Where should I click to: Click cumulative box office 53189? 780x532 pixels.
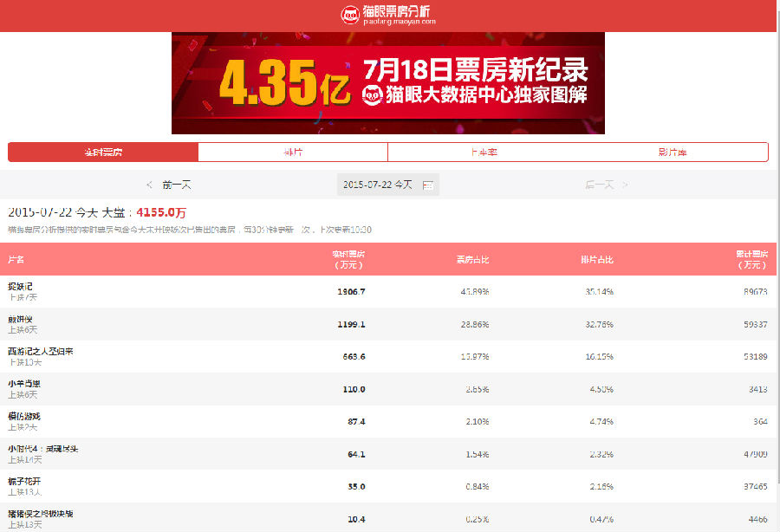[x=756, y=356]
